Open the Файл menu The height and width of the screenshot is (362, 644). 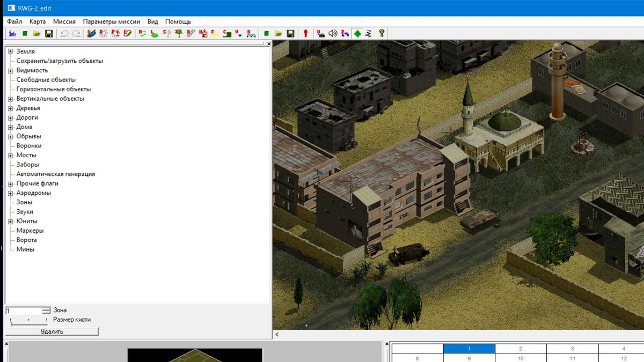(15, 21)
